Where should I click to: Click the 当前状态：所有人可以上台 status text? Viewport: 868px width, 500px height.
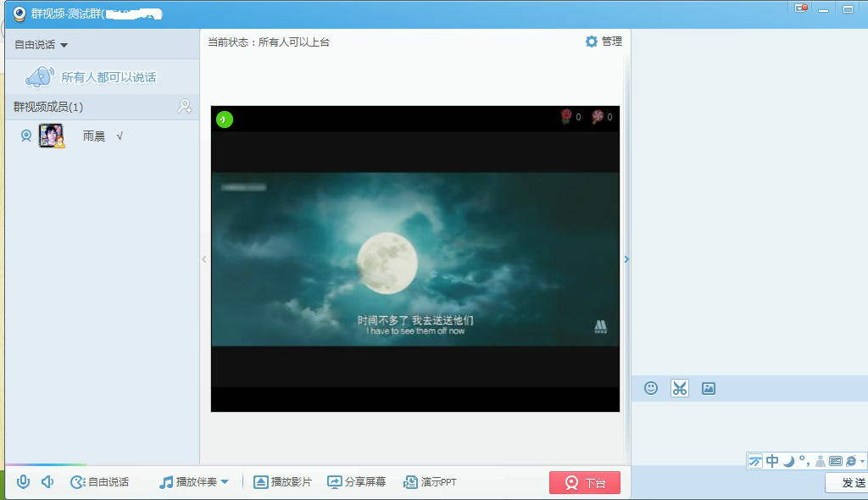click(x=269, y=42)
